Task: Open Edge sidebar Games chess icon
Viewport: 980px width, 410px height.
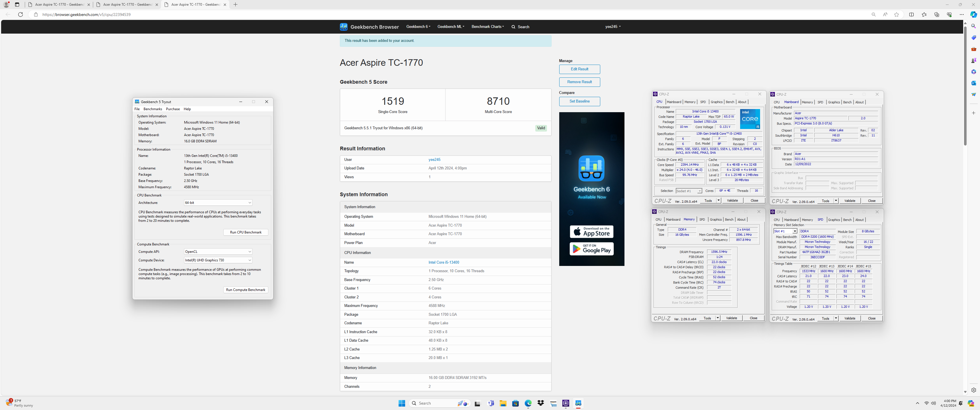Action: 973,60
